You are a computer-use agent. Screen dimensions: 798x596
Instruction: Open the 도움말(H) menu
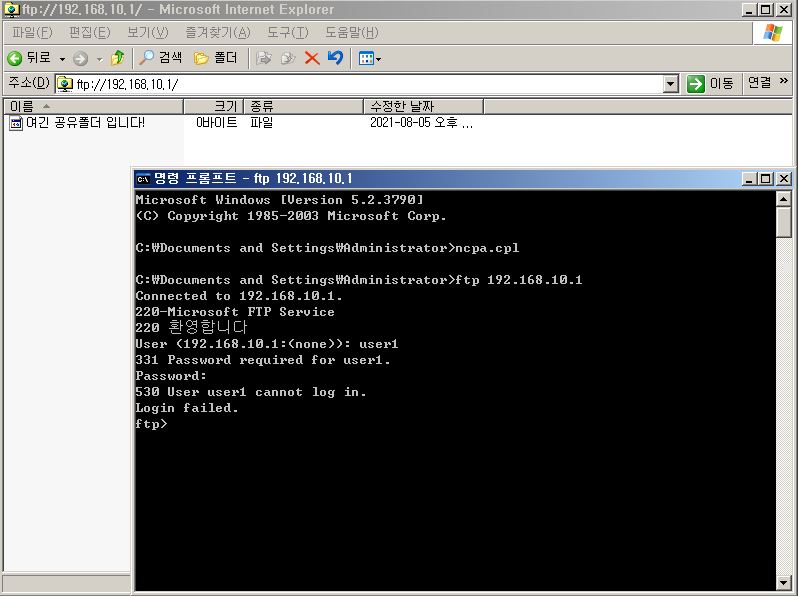pos(352,33)
